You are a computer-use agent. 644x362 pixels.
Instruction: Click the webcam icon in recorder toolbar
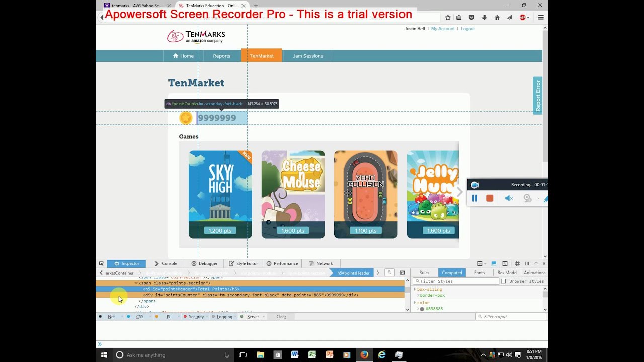click(527, 198)
